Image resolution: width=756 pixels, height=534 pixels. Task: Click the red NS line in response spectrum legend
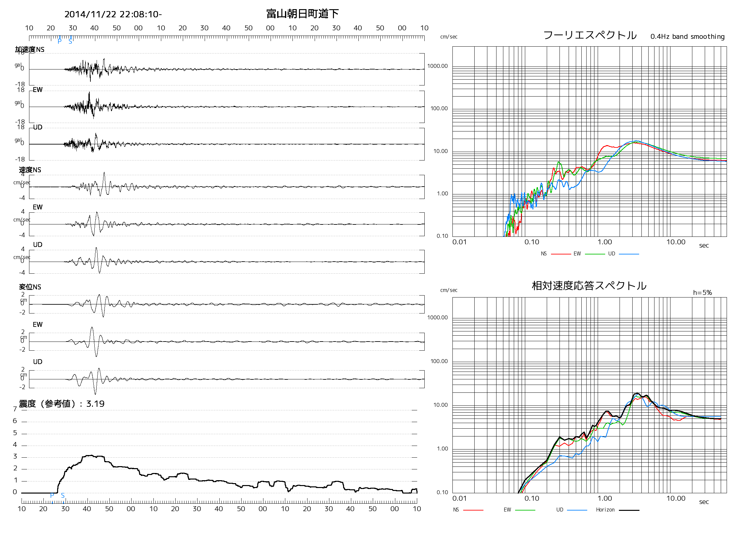click(473, 510)
